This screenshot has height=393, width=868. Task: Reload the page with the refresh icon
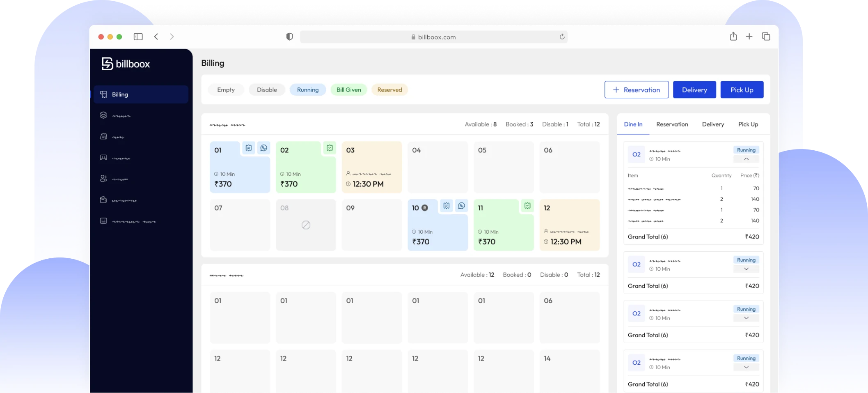[562, 37]
